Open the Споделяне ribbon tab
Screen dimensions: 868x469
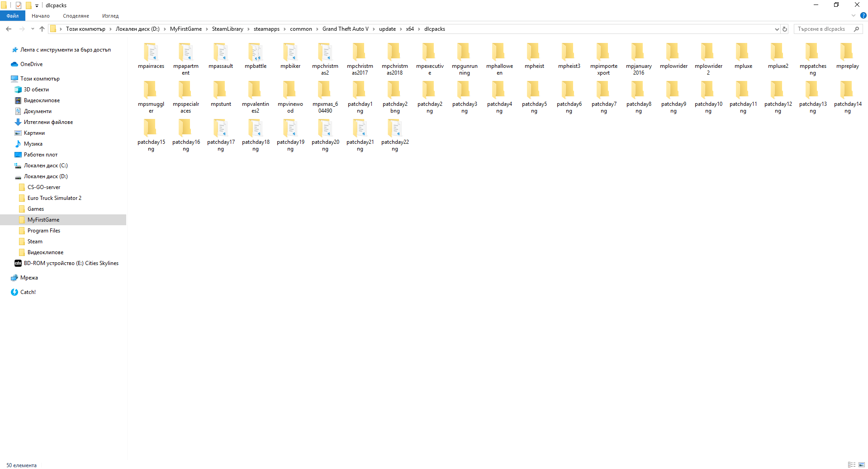(x=76, y=16)
